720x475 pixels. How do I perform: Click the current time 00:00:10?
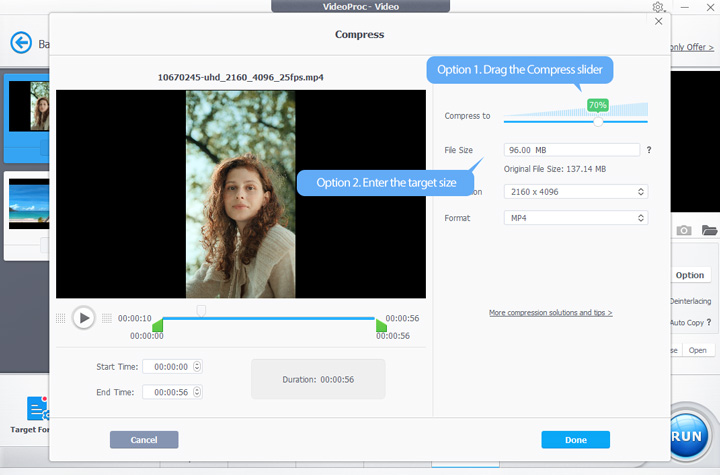click(135, 318)
